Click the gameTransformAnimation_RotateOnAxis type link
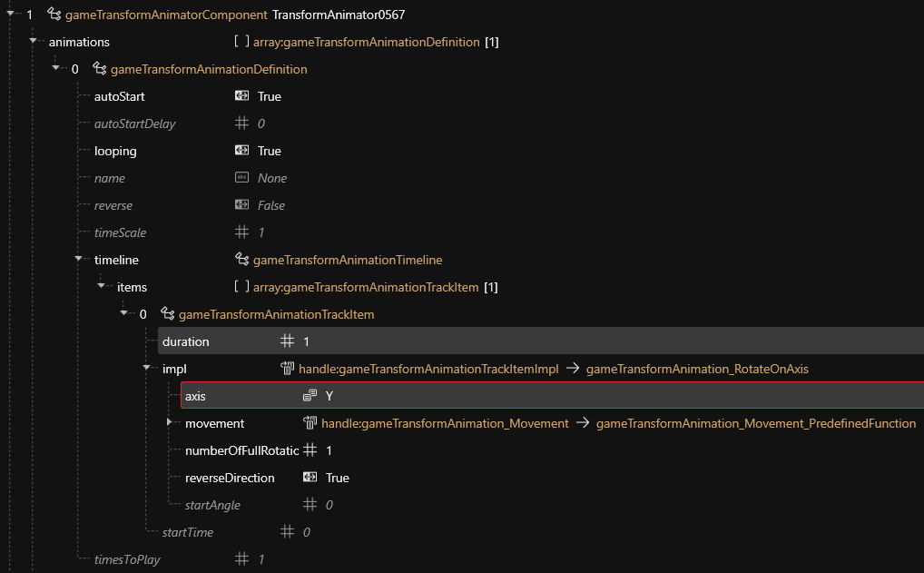 pyautogui.click(x=697, y=369)
